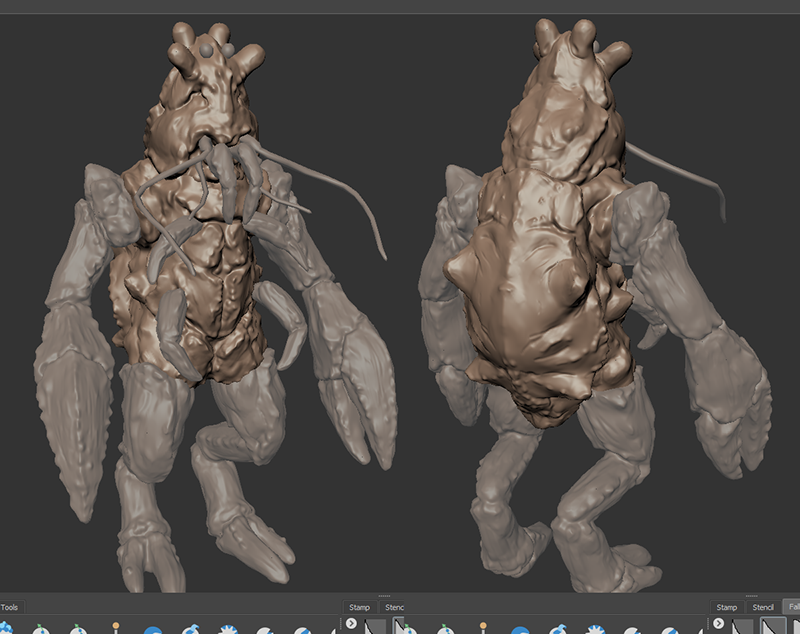This screenshot has height=634, width=800.
Task: Open the Stencil tab in right window
Action: coord(763,607)
